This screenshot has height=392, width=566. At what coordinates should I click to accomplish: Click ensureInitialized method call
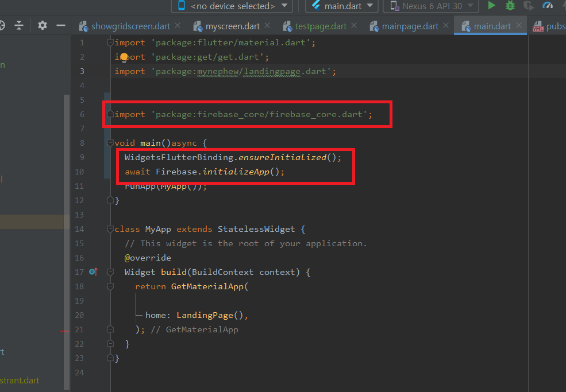pos(282,157)
